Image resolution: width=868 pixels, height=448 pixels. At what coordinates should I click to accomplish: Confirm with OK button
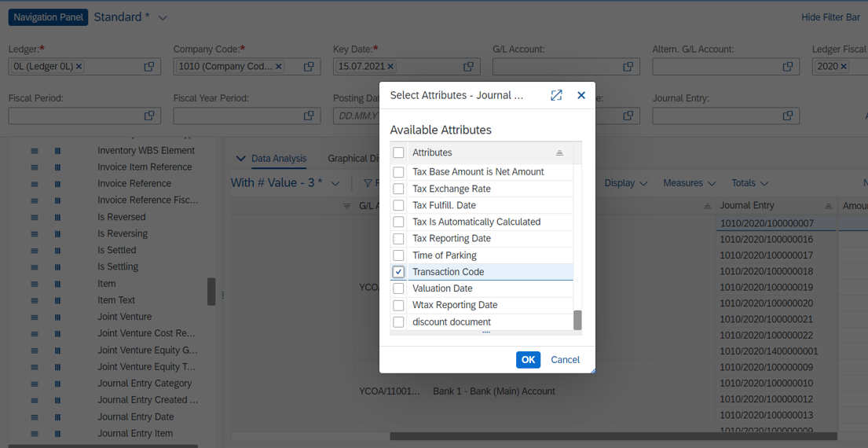point(528,359)
